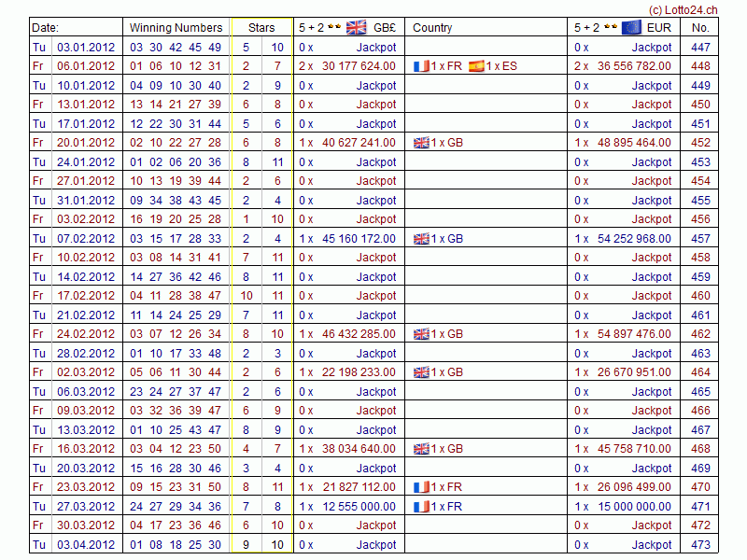Screen dimensions: 747x560
Task: Click the GB flag in the 20.01.2012 row
Action: pyautogui.click(x=420, y=143)
